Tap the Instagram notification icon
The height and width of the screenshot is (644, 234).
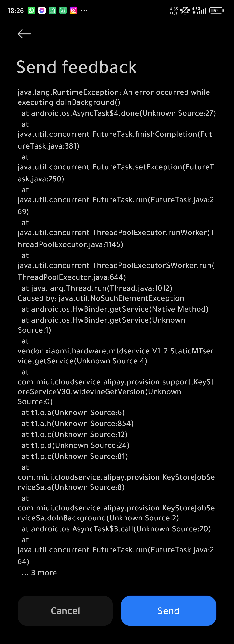(73, 11)
